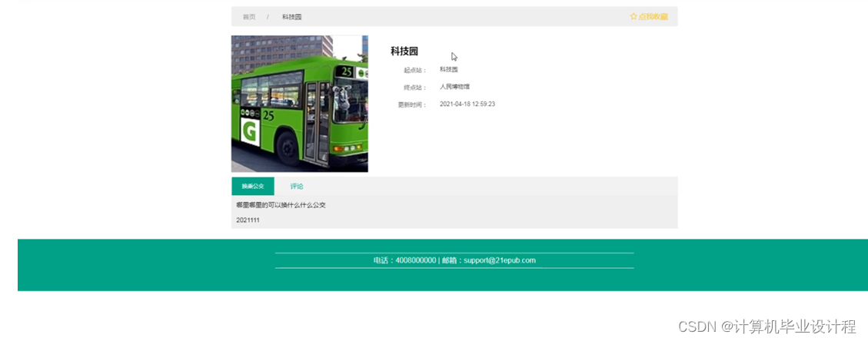Go to 首页 in the breadcrumb
The image size is (868, 341).
[249, 17]
